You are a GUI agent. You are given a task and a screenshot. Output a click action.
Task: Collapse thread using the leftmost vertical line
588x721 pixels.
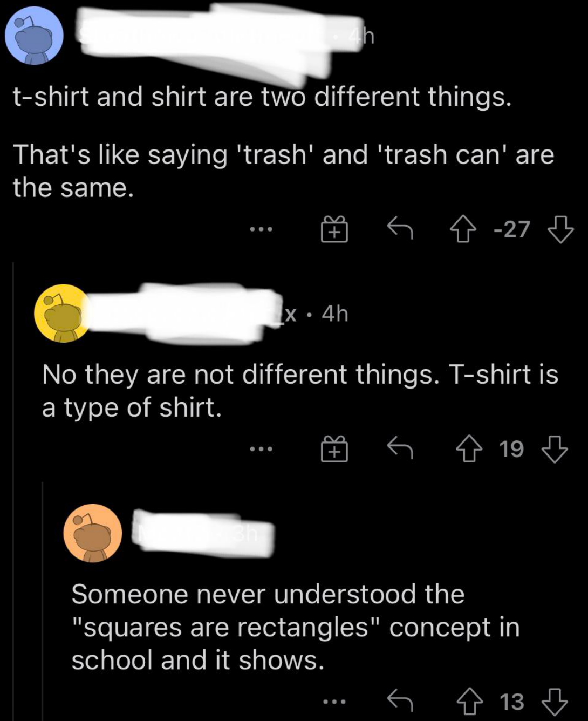[13, 486]
